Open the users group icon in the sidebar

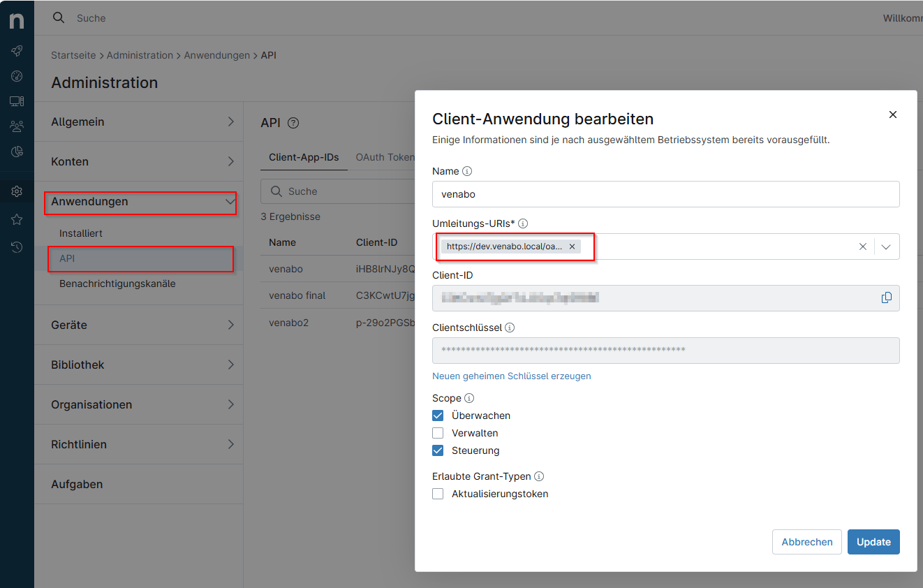pyautogui.click(x=17, y=126)
